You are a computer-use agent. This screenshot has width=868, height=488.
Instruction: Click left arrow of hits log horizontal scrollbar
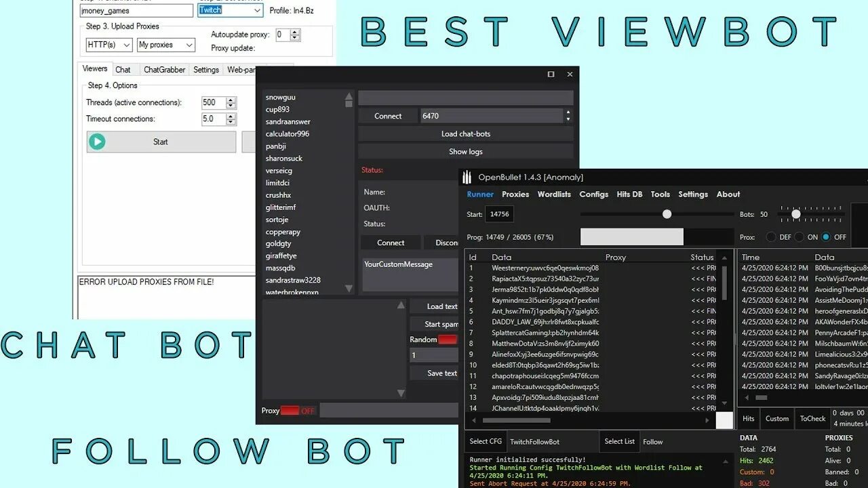click(x=747, y=398)
